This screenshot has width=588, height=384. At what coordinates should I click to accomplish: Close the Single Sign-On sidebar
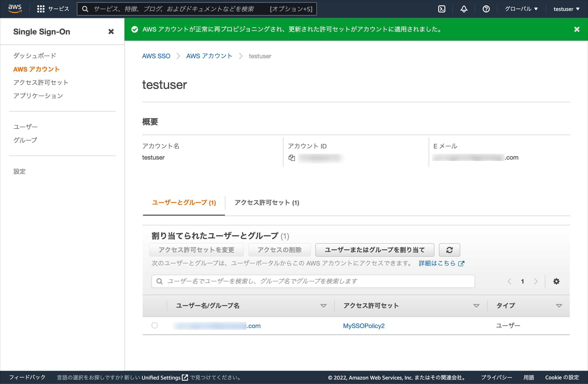point(111,31)
